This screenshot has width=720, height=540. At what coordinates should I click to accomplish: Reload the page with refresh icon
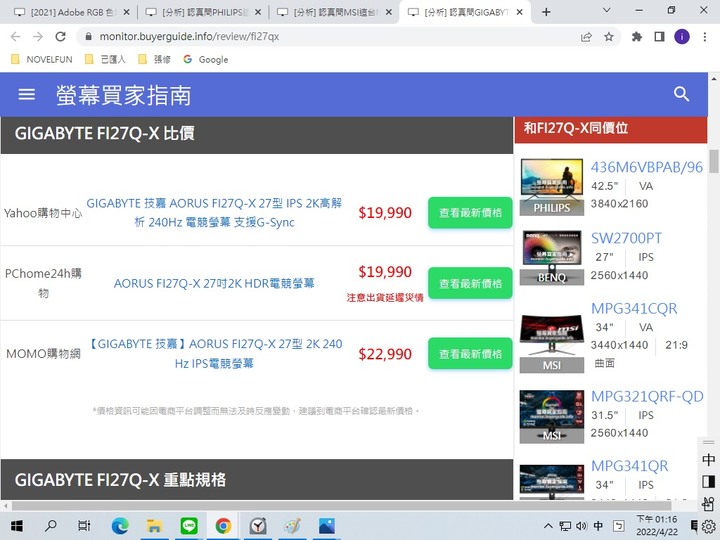[61, 37]
